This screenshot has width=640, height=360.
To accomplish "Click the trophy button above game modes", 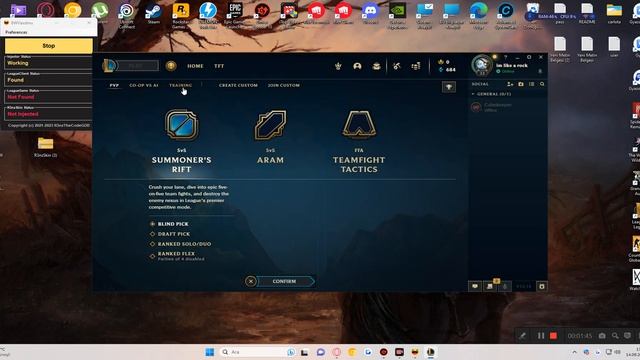I will 449,87.
